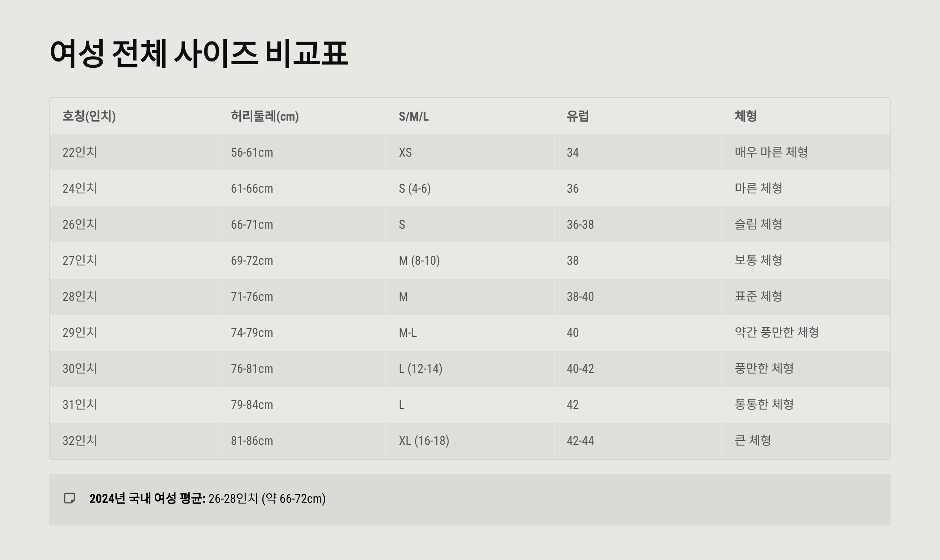Click the 통통한 체형 cell

(764, 404)
